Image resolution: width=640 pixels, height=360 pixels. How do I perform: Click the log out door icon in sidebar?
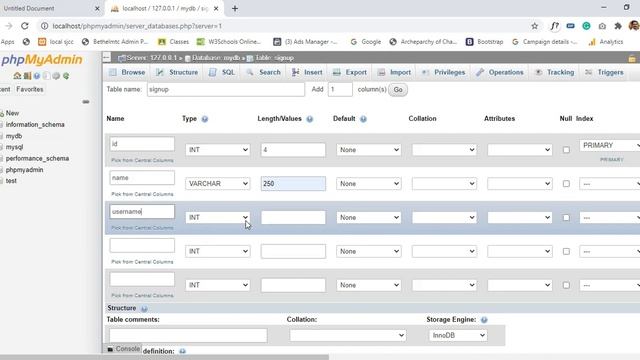coord(27,76)
